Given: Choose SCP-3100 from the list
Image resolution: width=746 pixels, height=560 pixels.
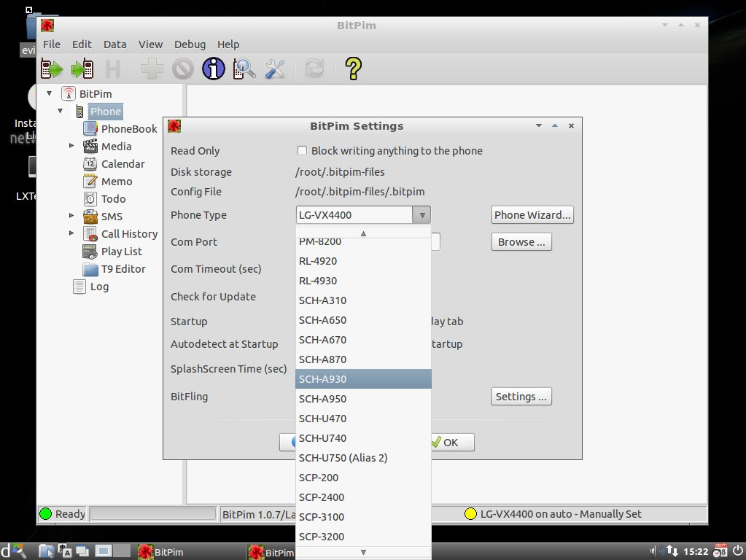Looking at the screenshot, I should pyautogui.click(x=363, y=517).
